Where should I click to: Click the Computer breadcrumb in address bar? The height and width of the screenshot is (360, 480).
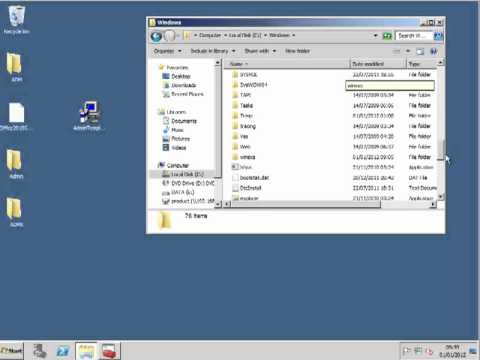[210, 35]
